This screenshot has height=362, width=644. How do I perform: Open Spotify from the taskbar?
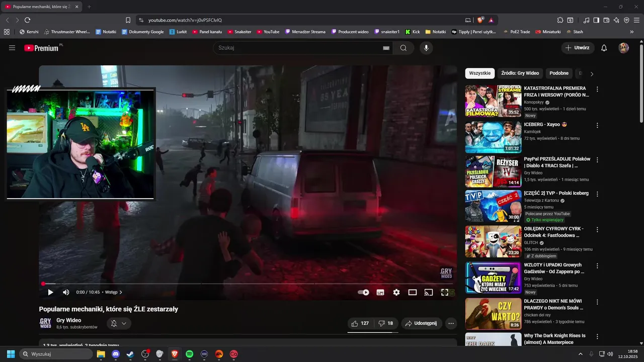[x=189, y=354]
